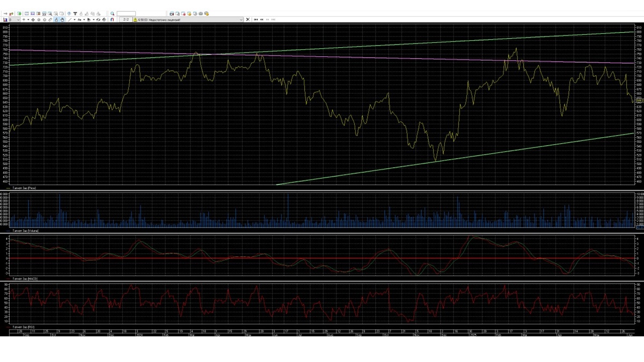Click the magnifier search icon in the top toolbar
644x362 pixels.
[112, 13]
